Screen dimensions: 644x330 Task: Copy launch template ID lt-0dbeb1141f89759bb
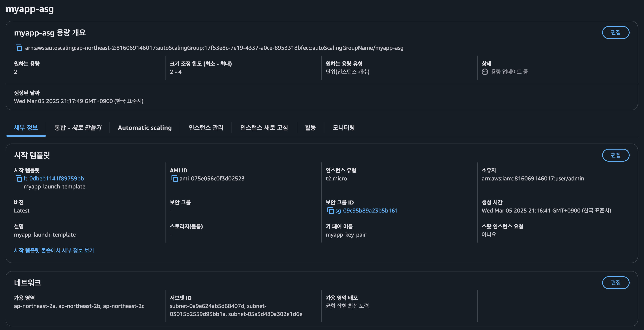pyautogui.click(x=19, y=178)
